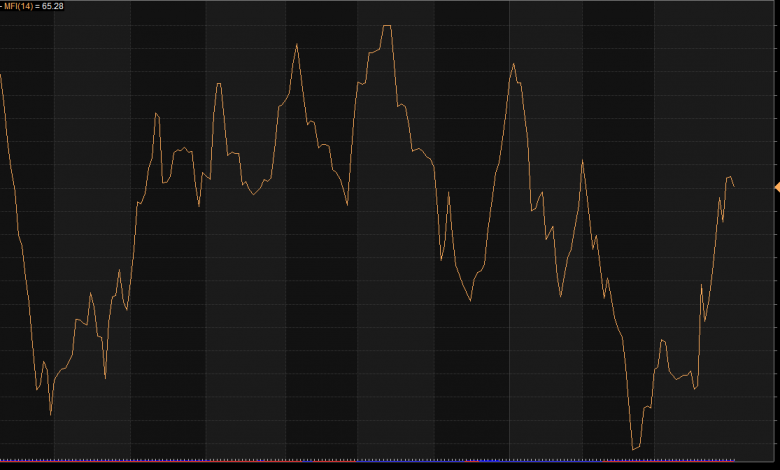Select the 65.28 MFI value readout

tap(53, 6)
